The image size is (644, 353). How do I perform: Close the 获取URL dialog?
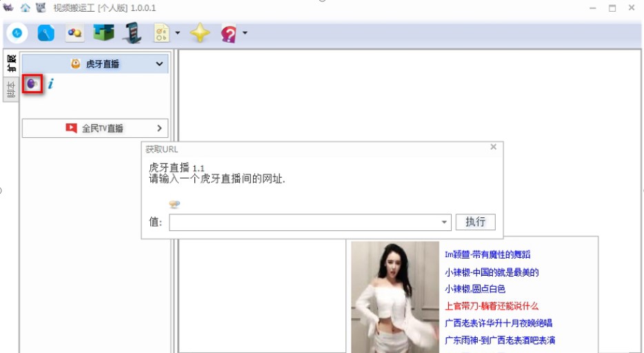[493, 147]
